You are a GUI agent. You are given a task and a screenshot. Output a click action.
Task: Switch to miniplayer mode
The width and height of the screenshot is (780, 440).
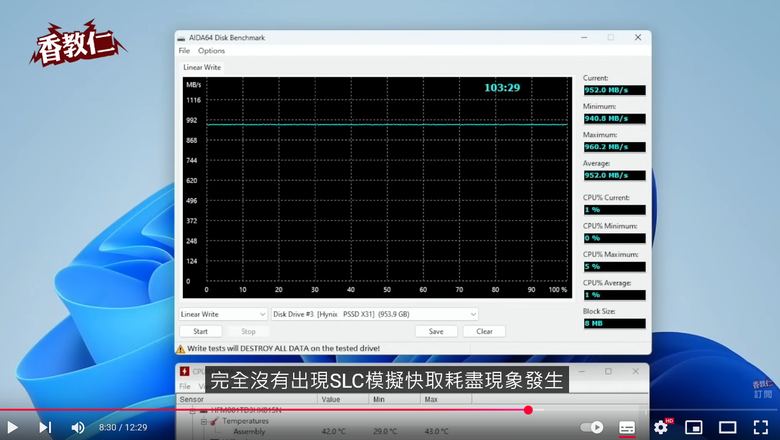coord(694,427)
